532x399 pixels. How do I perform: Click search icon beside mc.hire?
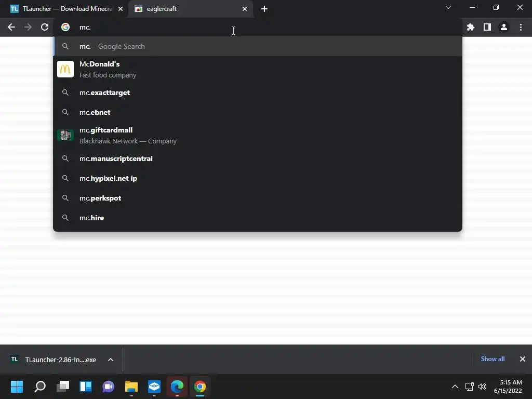(65, 218)
